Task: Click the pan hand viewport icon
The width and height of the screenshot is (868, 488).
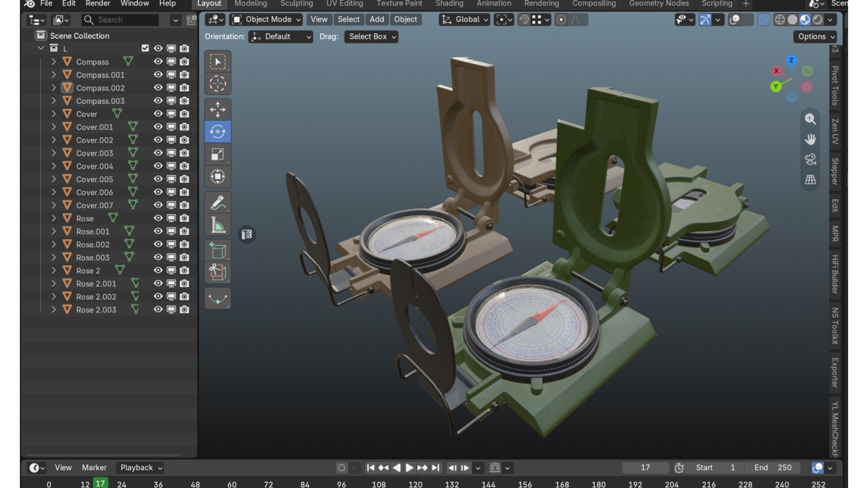Action: [810, 139]
